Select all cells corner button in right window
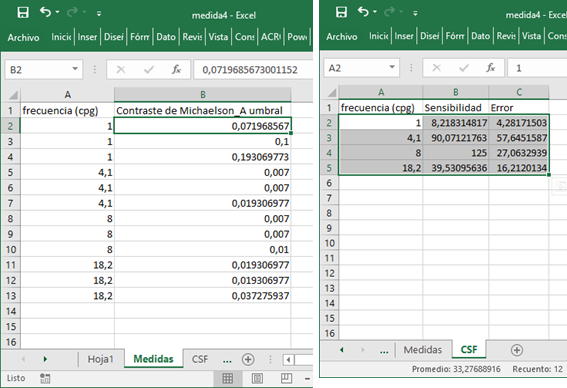This screenshot has height=388, width=567. click(331, 93)
